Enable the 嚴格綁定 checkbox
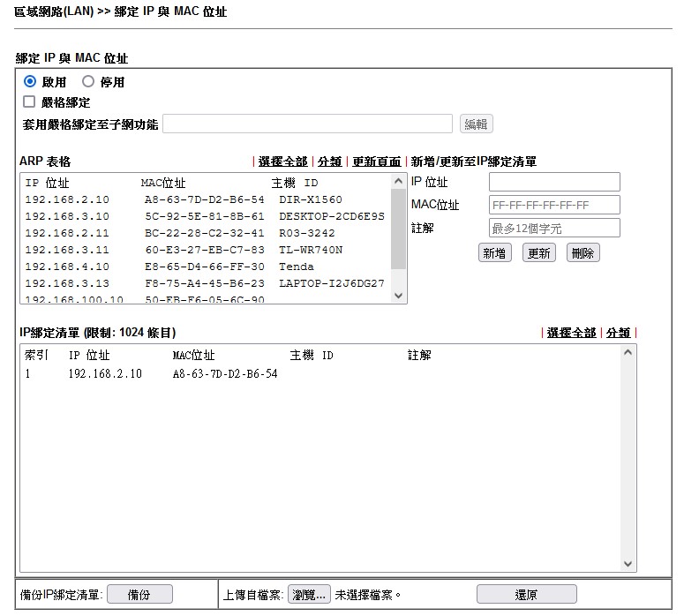Screen dimensions: 684x616 pyautogui.click(x=29, y=102)
